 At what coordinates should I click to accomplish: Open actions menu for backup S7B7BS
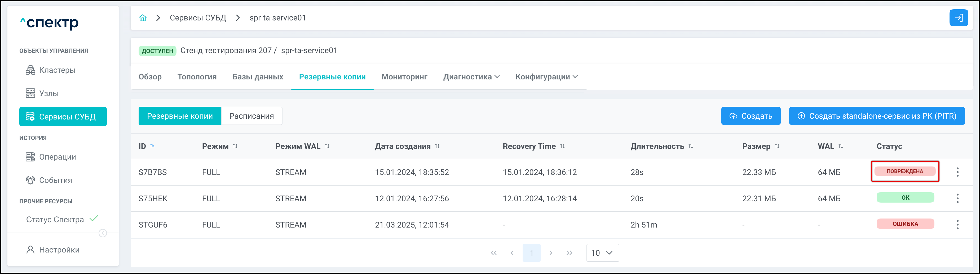click(957, 172)
